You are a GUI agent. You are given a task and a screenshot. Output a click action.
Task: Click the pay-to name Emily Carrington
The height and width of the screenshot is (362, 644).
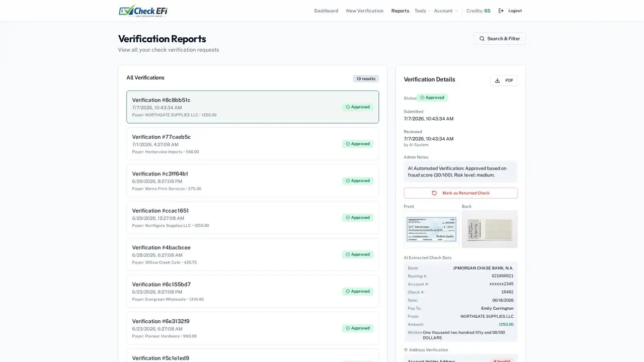click(497, 308)
